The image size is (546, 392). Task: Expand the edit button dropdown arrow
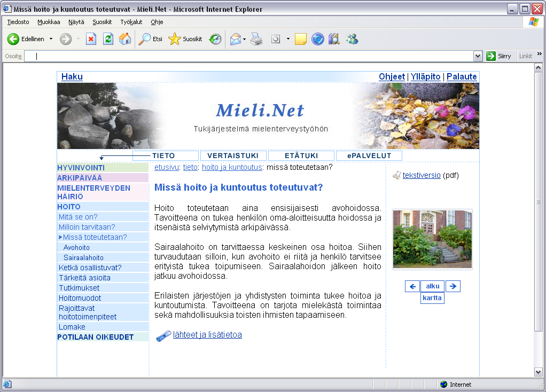[x=288, y=39]
